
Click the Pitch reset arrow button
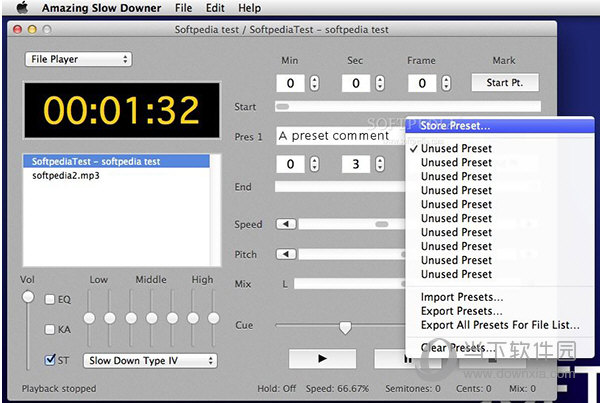286,254
